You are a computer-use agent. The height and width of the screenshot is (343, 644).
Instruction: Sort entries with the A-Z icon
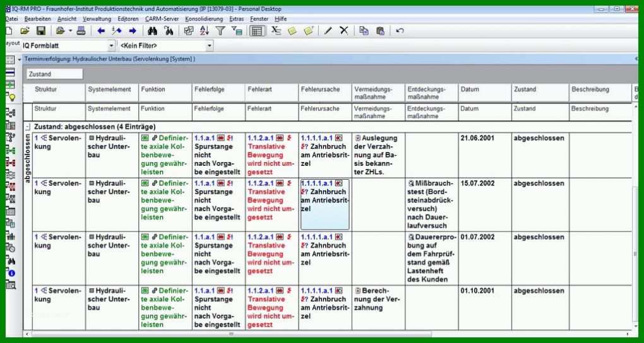[205, 31]
